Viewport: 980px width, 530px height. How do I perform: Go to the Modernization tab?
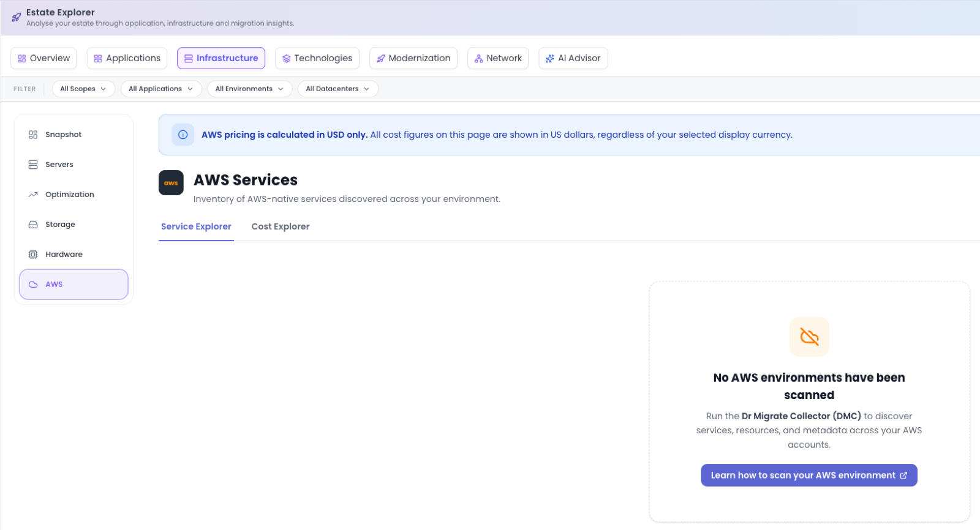413,58
